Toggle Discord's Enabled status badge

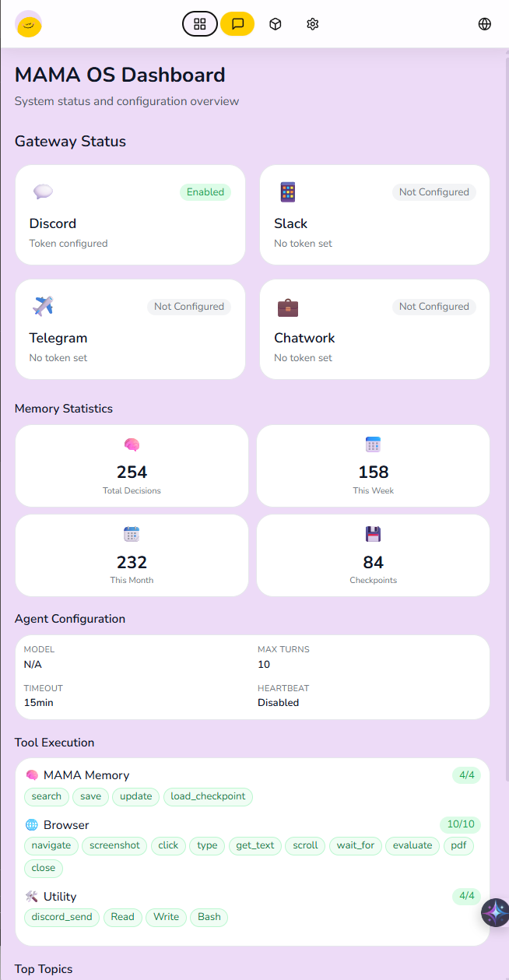205,191
